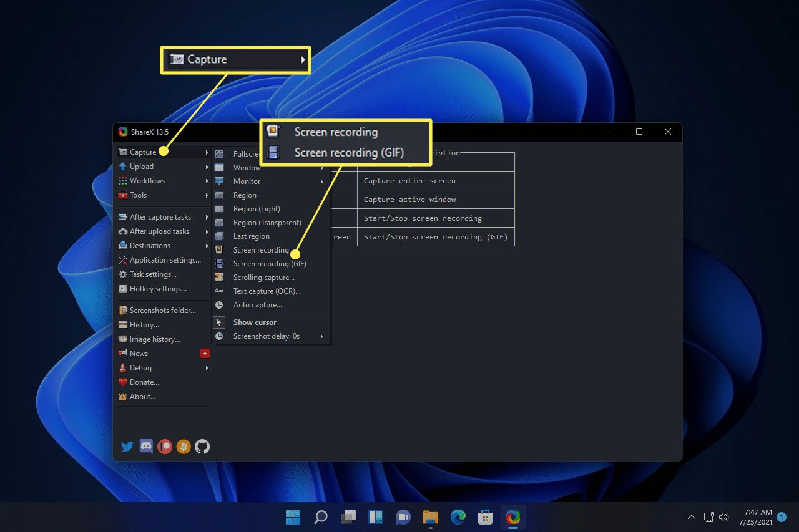Click the Twitter icon at bottom
799x532 pixels.
point(127,447)
